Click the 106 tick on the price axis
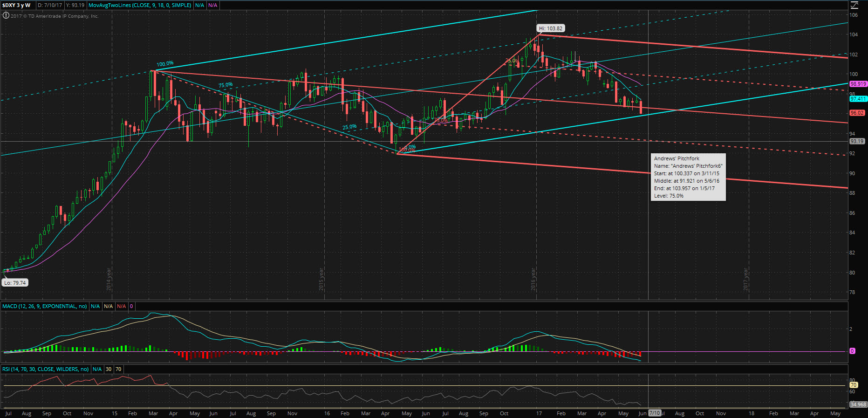Screen dimensions: 868x418 tap(854, 15)
